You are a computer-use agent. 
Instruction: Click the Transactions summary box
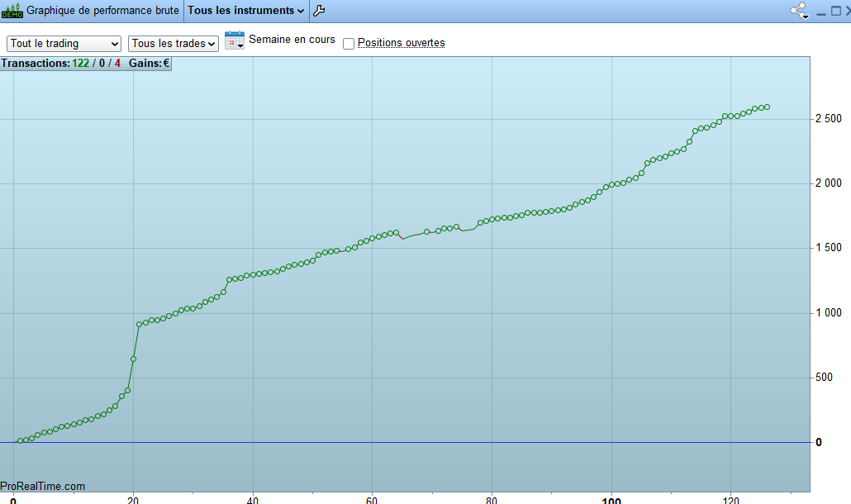point(86,64)
